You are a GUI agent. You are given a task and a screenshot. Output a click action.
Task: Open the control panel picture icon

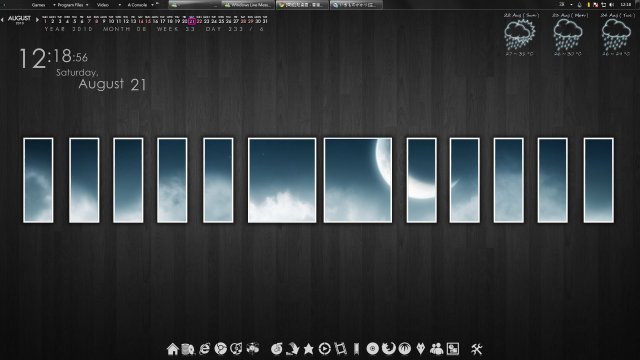click(453, 349)
